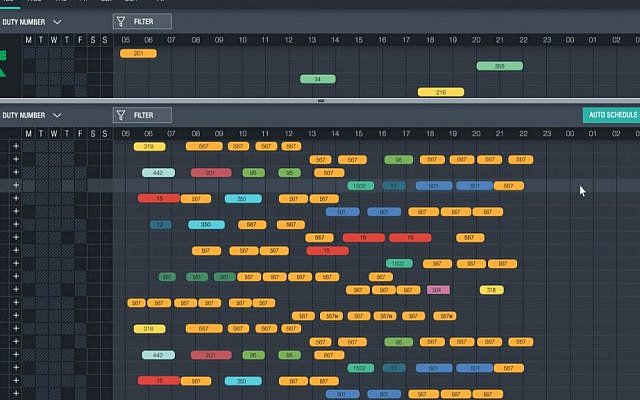The width and height of the screenshot is (640, 400).
Task: Click the upper panel's Filter button
Action: pos(142,22)
